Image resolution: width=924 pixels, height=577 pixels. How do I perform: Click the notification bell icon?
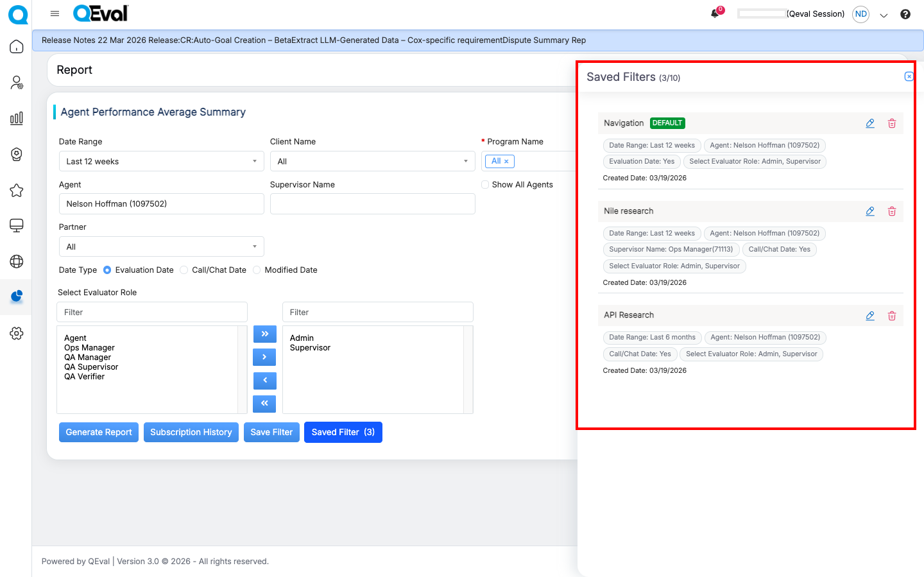(715, 14)
